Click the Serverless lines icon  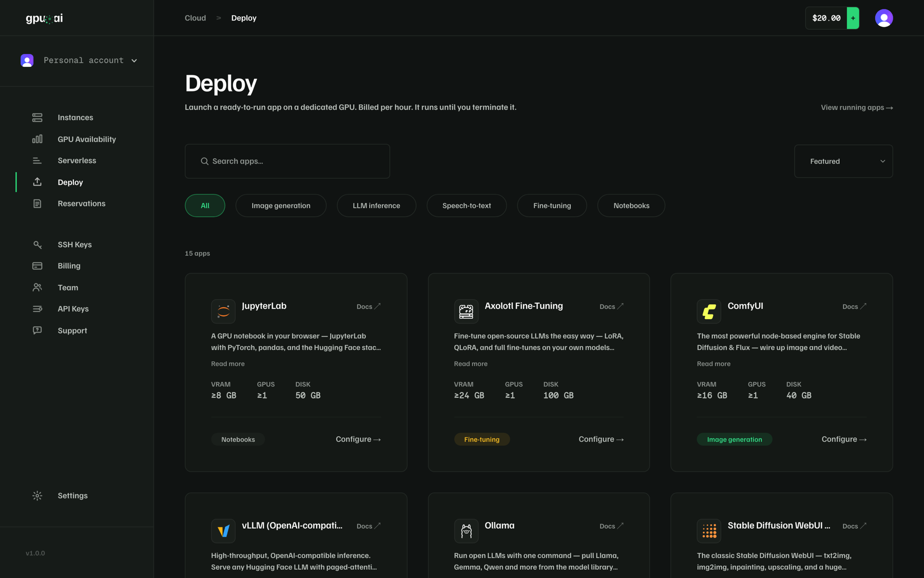tap(37, 161)
